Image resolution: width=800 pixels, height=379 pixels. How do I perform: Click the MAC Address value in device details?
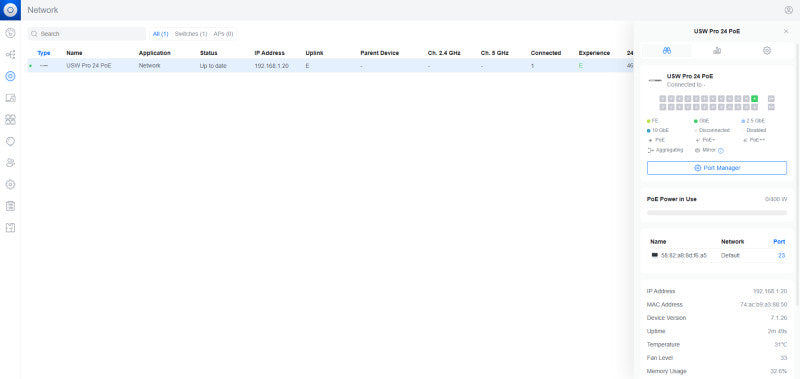pyautogui.click(x=763, y=305)
